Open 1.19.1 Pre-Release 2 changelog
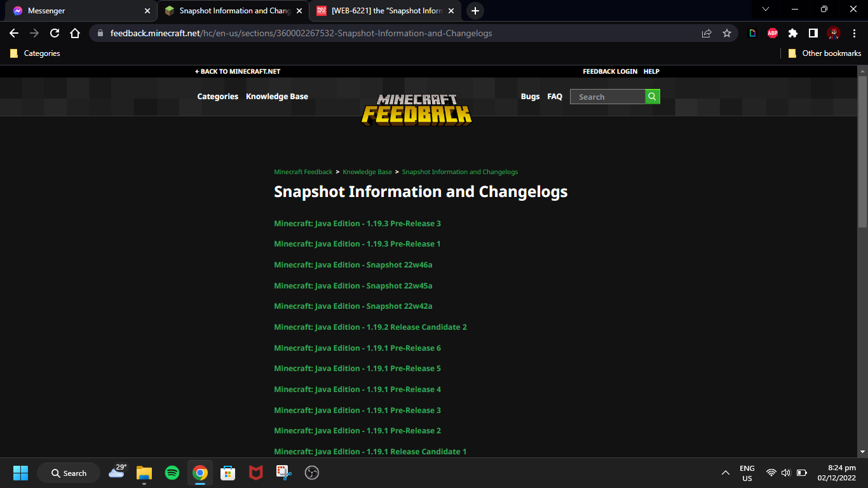868x488 pixels. pyautogui.click(x=357, y=431)
